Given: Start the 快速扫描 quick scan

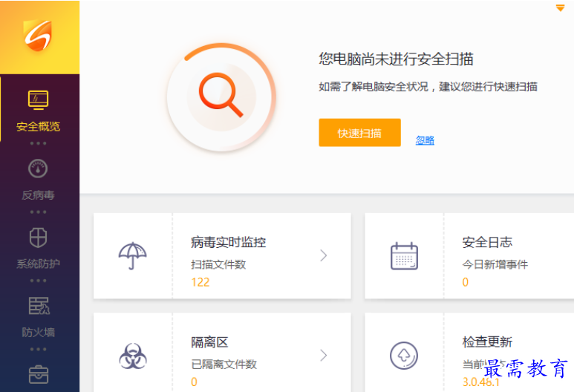Looking at the screenshot, I should click(359, 132).
